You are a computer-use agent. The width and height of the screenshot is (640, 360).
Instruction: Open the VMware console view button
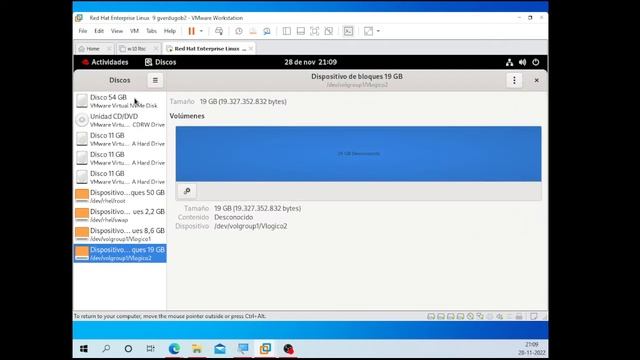[348, 31]
